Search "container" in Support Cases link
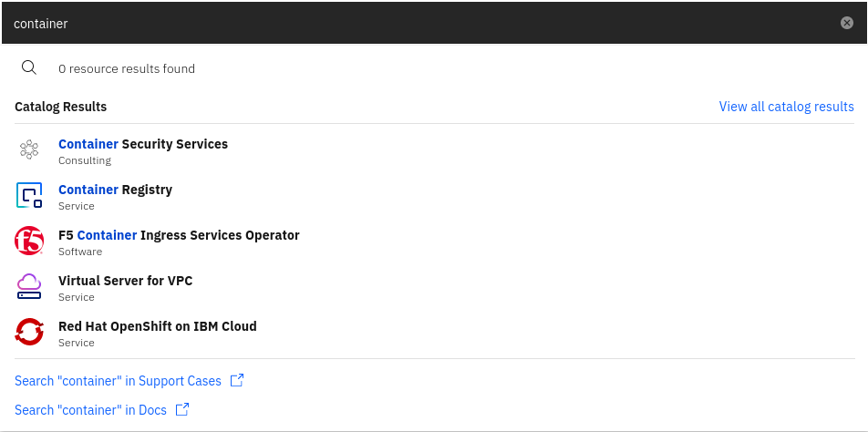Viewport: 868px width, 432px height. [x=118, y=380]
